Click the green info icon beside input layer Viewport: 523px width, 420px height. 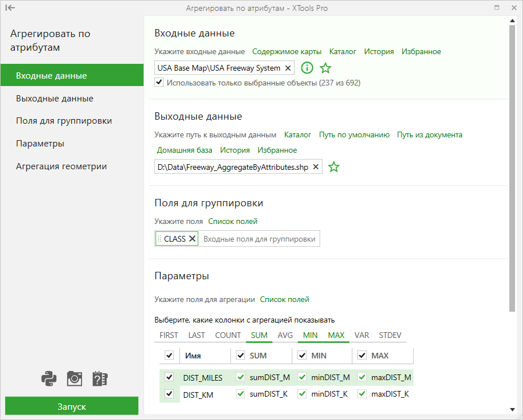[x=307, y=68]
